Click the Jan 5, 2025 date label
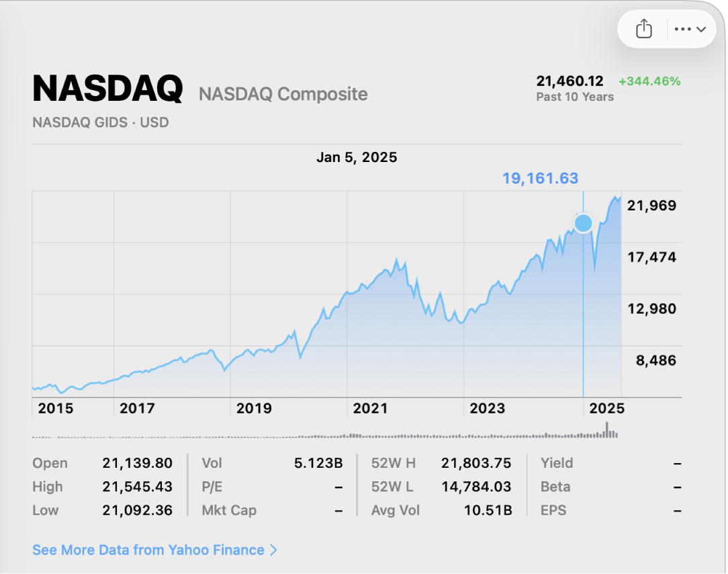This screenshot has height=574, width=728. [x=357, y=157]
